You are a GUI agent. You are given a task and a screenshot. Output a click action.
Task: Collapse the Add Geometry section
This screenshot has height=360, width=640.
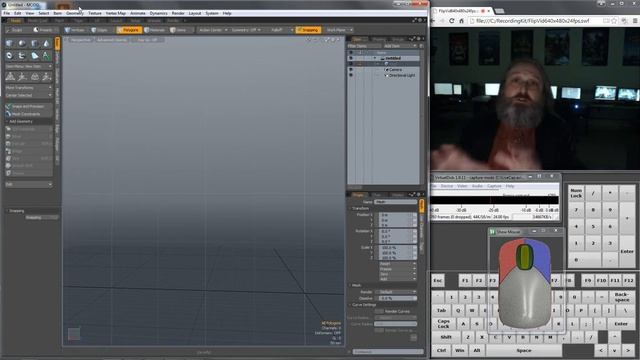click(x=7, y=122)
